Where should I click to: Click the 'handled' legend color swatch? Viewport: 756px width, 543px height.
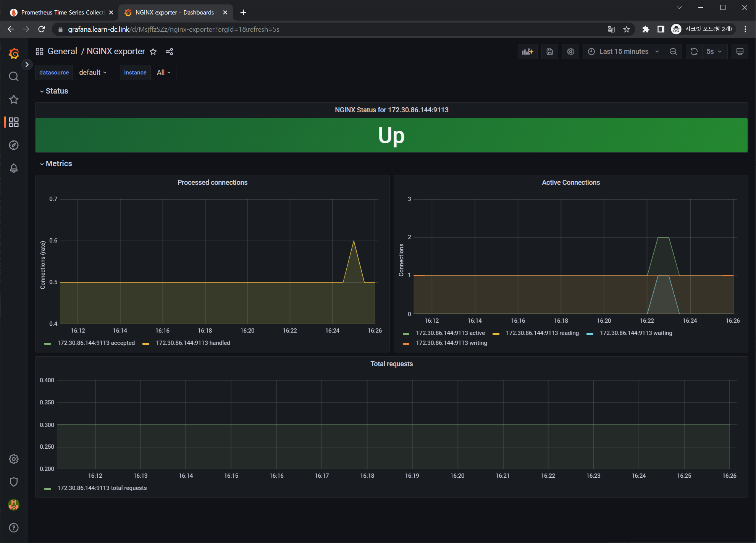pos(145,343)
